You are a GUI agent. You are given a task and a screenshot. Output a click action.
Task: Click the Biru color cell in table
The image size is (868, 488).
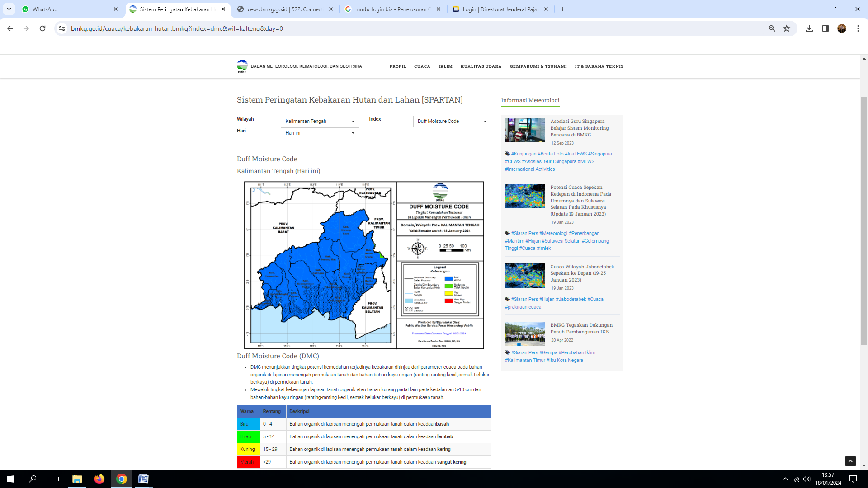pyautogui.click(x=249, y=424)
